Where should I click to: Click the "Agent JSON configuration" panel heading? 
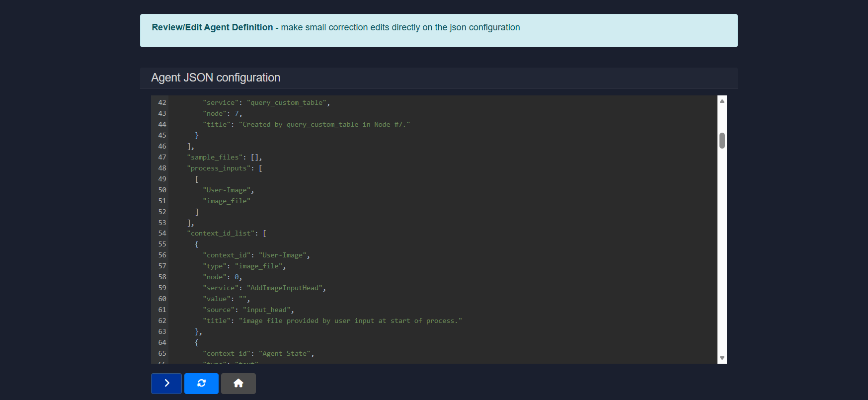click(x=216, y=78)
